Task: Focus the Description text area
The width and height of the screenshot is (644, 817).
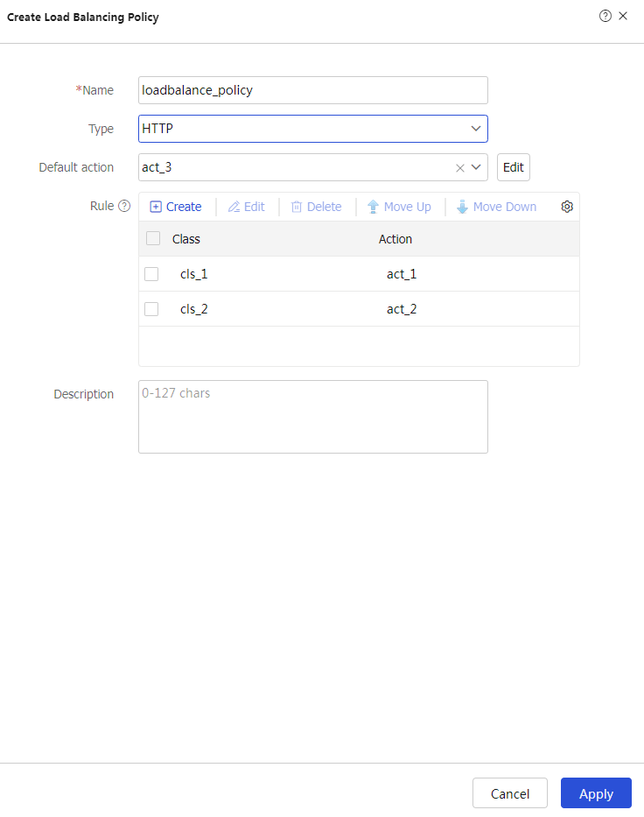Action: pos(312,417)
